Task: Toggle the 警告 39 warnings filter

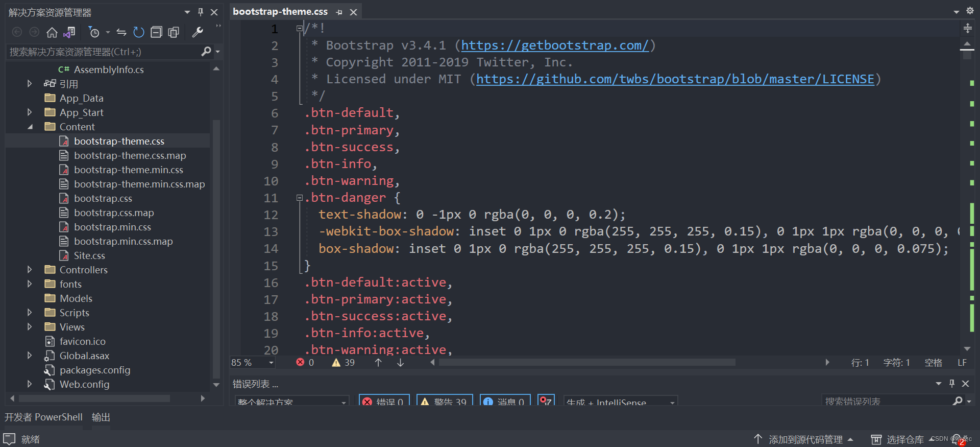Action: tap(445, 402)
